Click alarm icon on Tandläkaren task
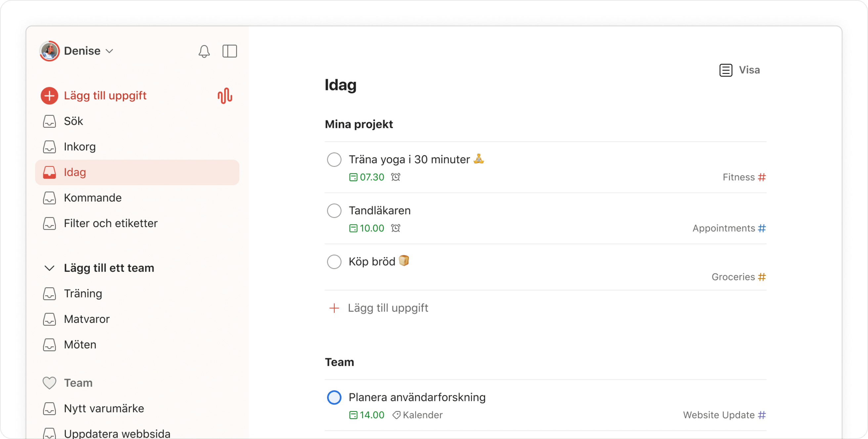Screen dimensions: 868x439 click(x=396, y=228)
